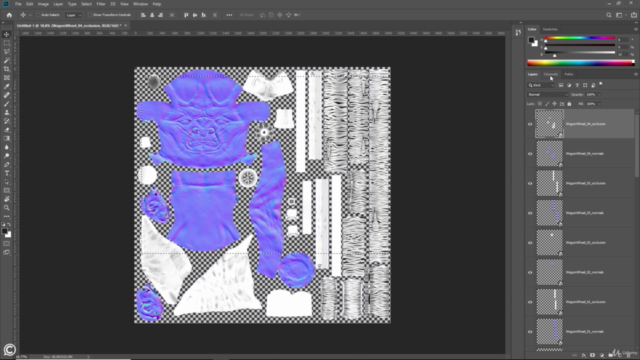The image size is (640, 360).
Task: Open the Opacity value dropdown arrow
Action: [599, 95]
